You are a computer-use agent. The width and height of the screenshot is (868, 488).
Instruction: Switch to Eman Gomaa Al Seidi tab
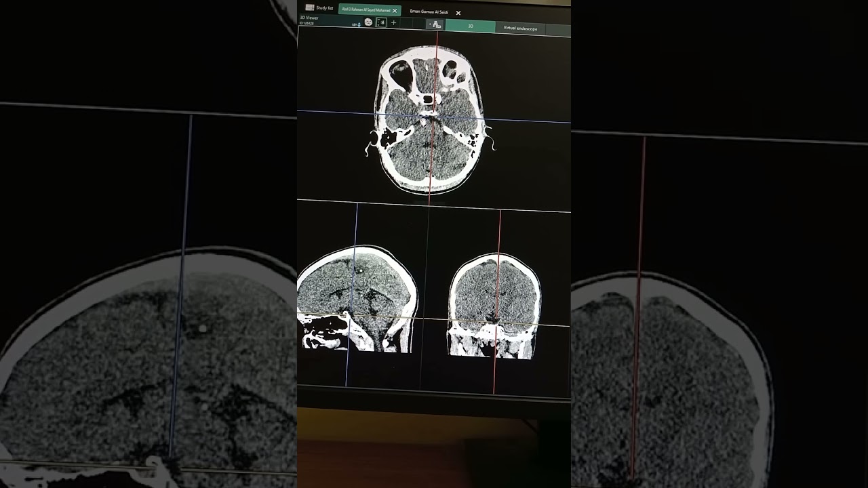coord(429,12)
